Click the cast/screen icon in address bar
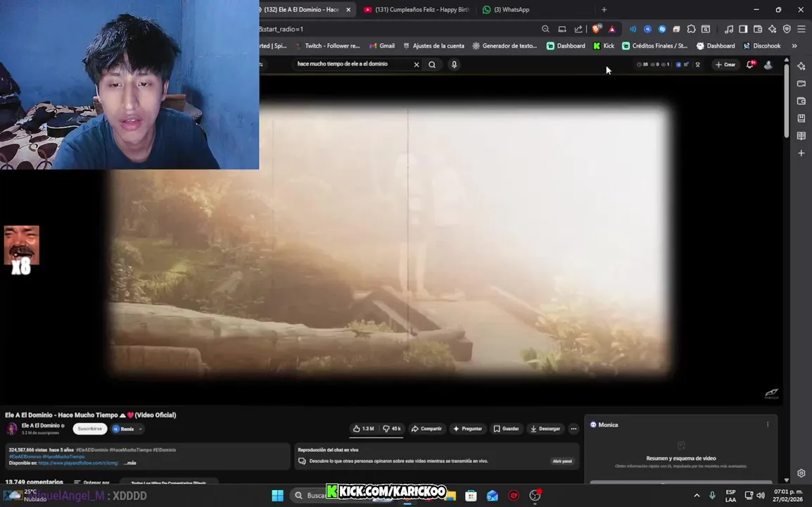Viewport: 812px width, 507px height. [562, 29]
